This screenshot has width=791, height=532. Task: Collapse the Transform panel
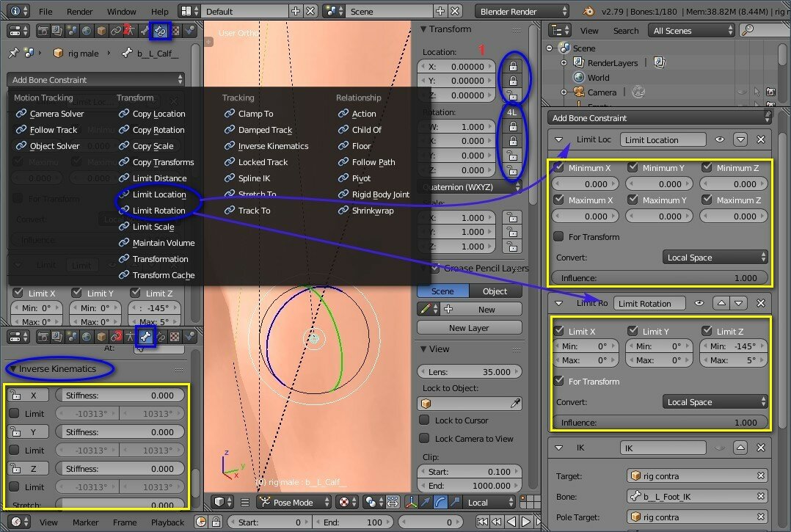click(x=423, y=29)
